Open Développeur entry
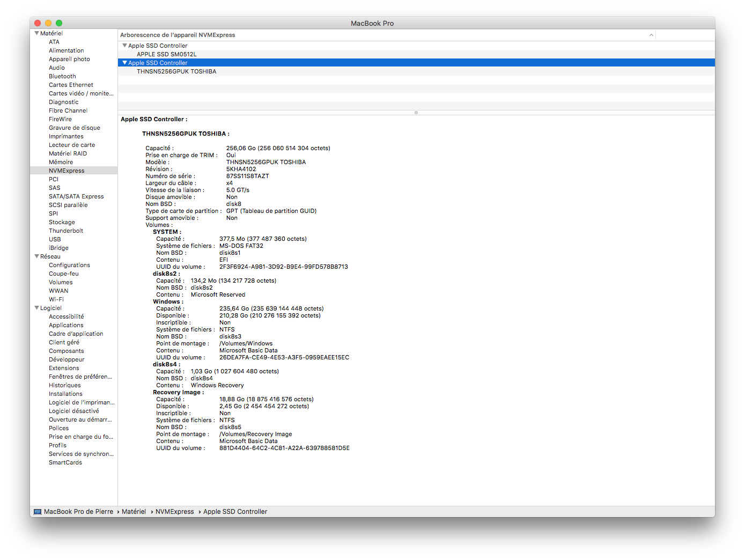The image size is (745, 560). click(67, 359)
